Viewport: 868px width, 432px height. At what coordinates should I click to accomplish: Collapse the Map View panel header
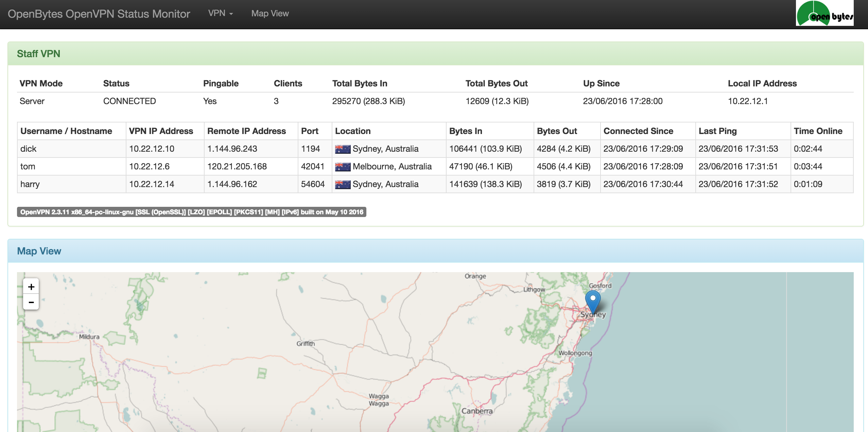[39, 251]
